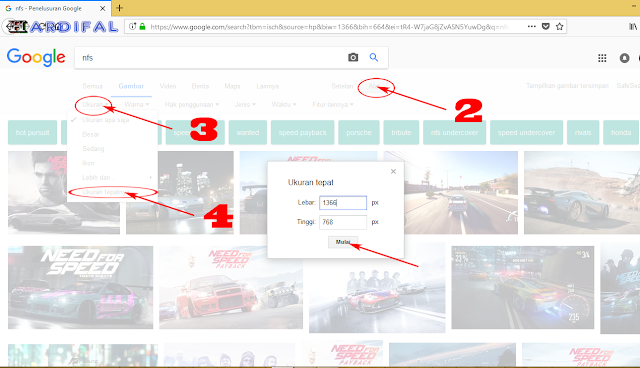Screen dimensions: 640x368
Task: Expand the Lebih dari submenu
Action: [112, 177]
